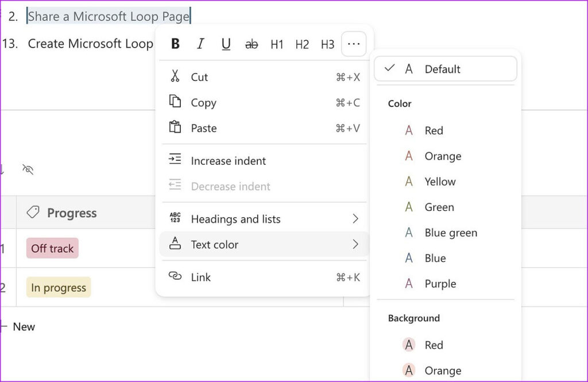Apply strikethrough formatting
The width and height of the screenshot is (588, 382).
coord(252,44)
